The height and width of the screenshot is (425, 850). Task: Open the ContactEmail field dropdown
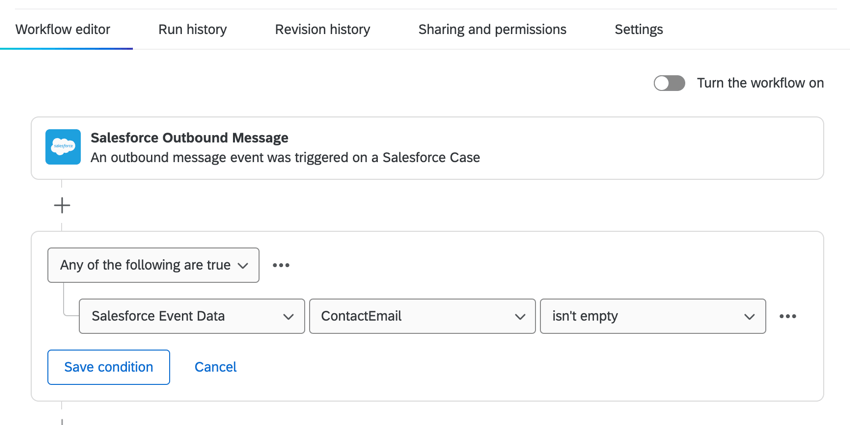coord(422,316)
